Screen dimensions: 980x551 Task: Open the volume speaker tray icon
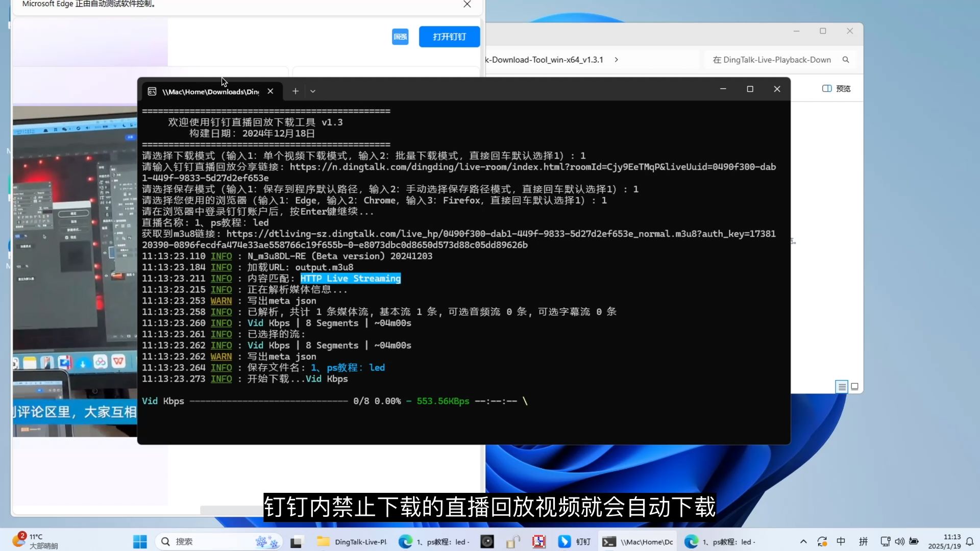[x=899, y=541]
